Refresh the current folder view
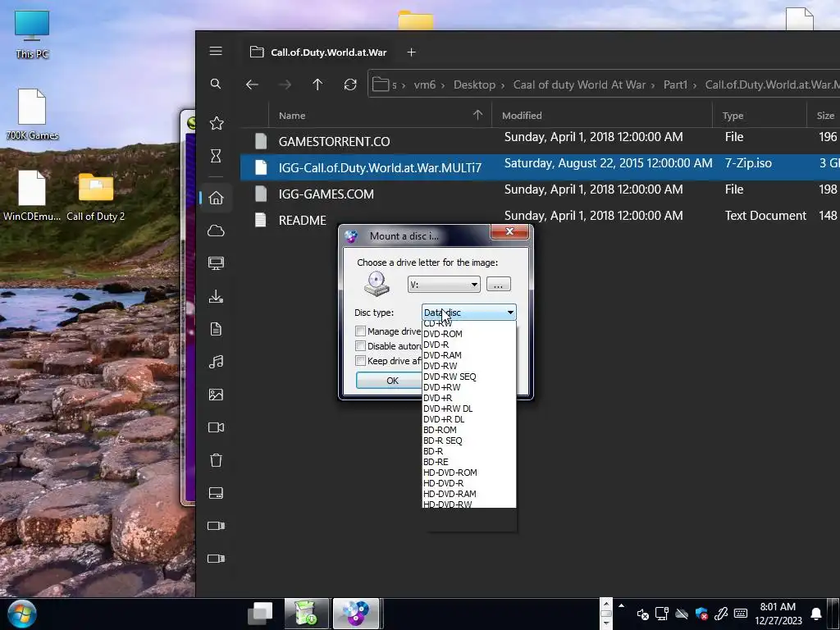The height and width of the screenshot is (630, 840). [x=350, y=84]
